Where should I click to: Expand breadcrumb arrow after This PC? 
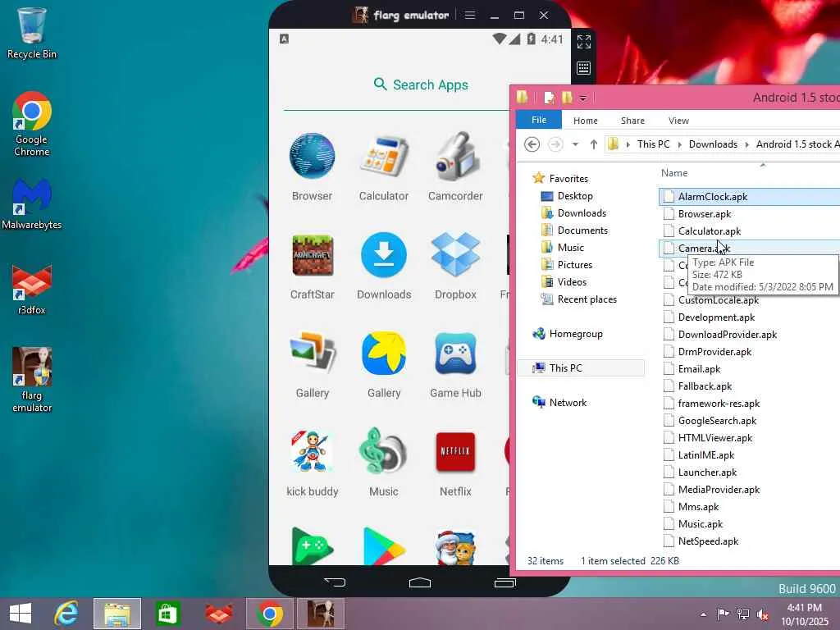point(680,144)
